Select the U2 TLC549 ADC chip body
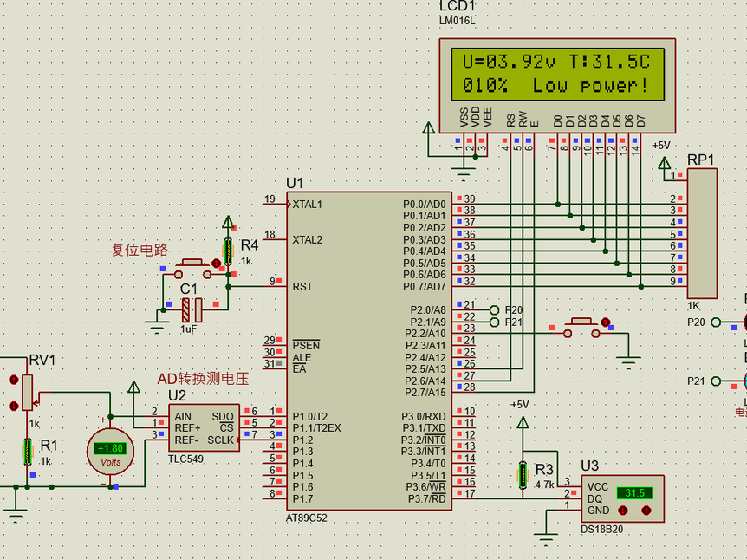This screenshot has height=560, width=747. tap(204, 428)
